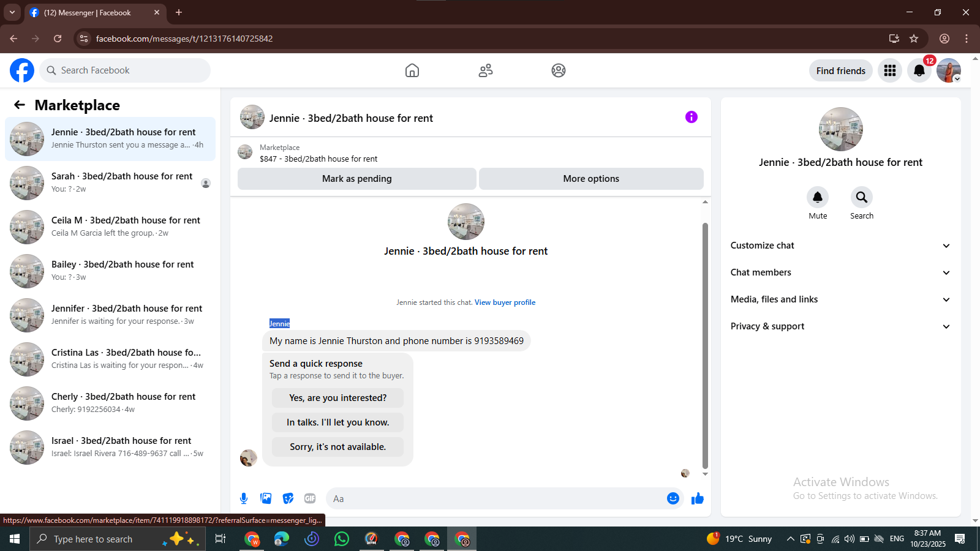Click Find friends button
980x551 pixels.
(841, 70)
